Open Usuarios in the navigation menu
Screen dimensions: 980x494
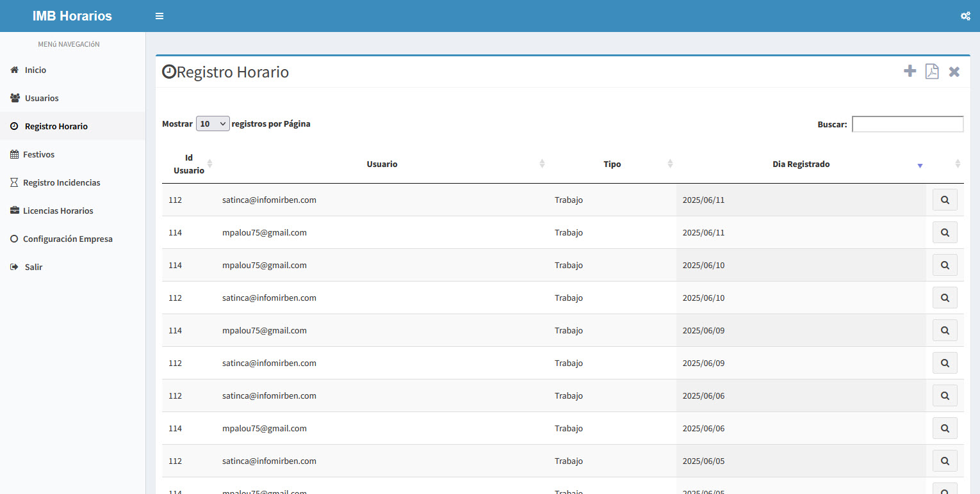point(72,98)
